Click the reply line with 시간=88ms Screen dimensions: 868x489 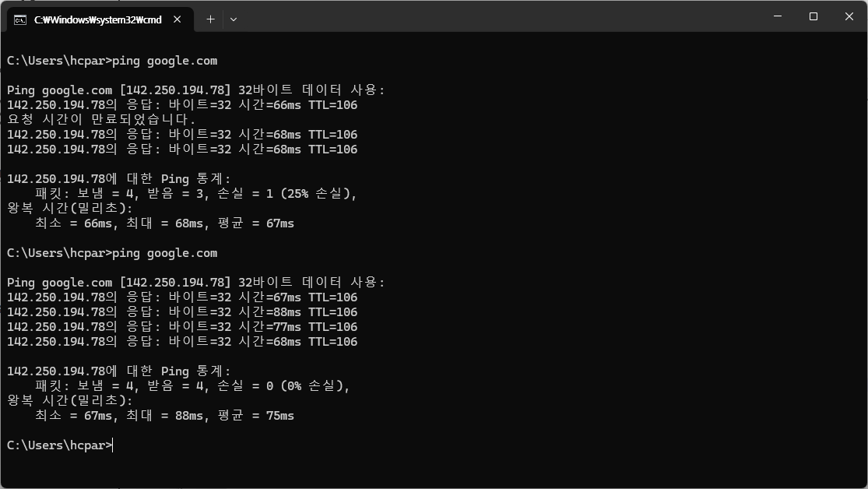pyautogui.click(x=182, y=312)
